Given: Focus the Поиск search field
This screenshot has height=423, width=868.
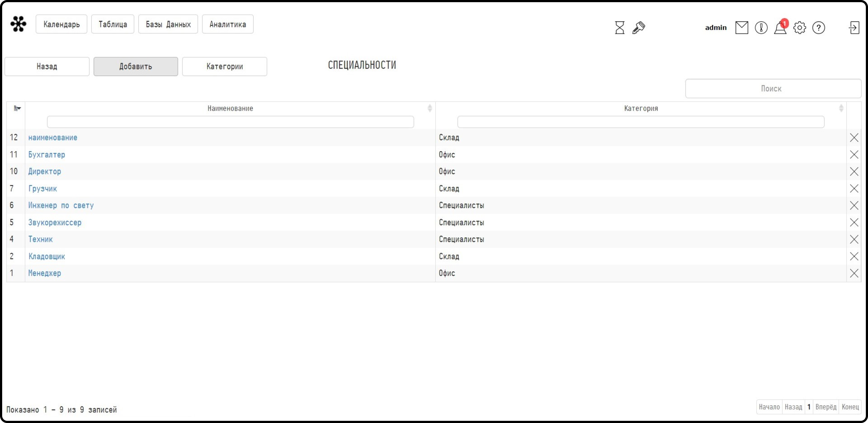Looking at the screenshot, I should 773,89.
